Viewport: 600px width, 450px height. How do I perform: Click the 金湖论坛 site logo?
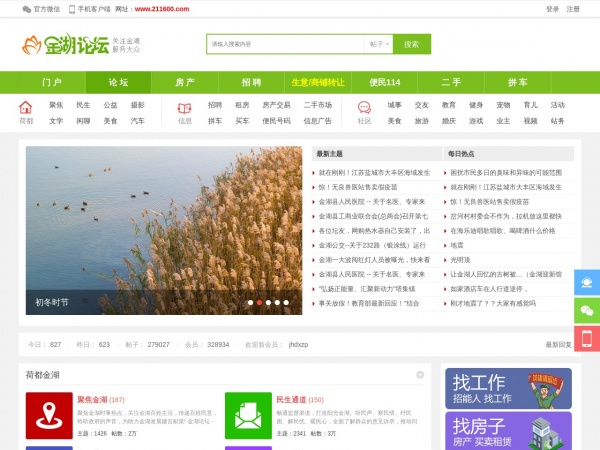click(x=62, y=45)
